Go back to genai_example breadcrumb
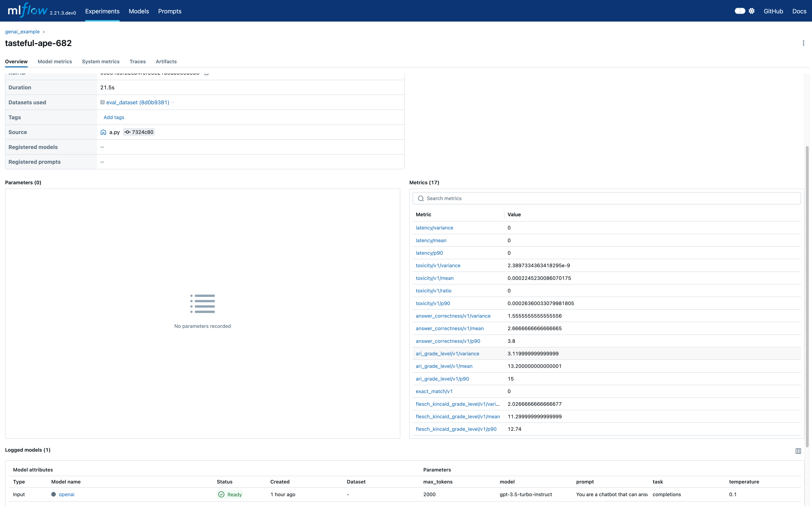 [22, 32]
